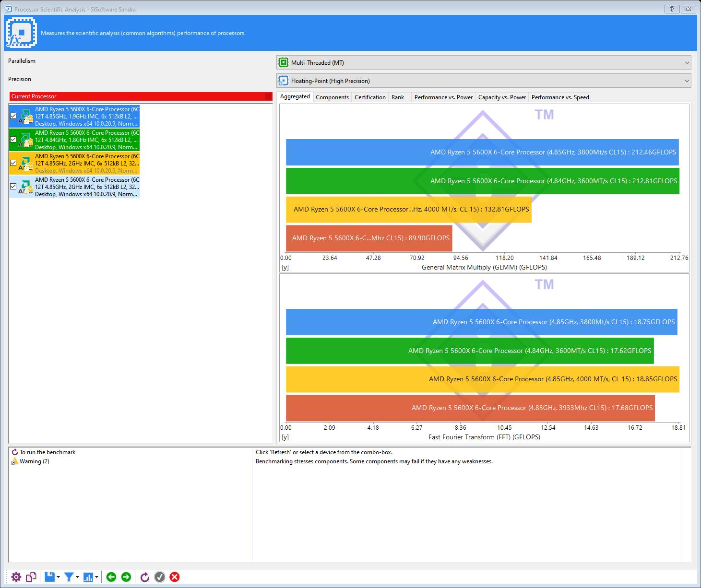The width and height of the screenshot is (701, 588).
Task: Click the blue GEMM bar showing 212.46GFLOPS
Action: pyautogui.click(x=482, y=153)
